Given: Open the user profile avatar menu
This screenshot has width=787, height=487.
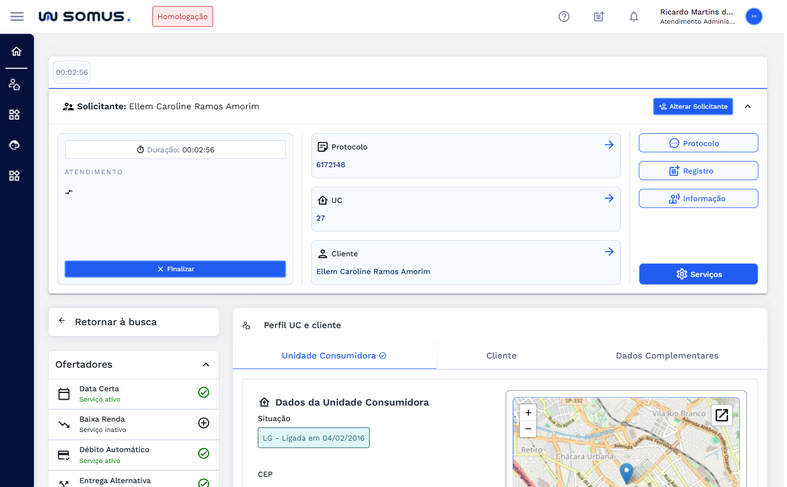Looking at the screenshot, I should pos(754,17).
